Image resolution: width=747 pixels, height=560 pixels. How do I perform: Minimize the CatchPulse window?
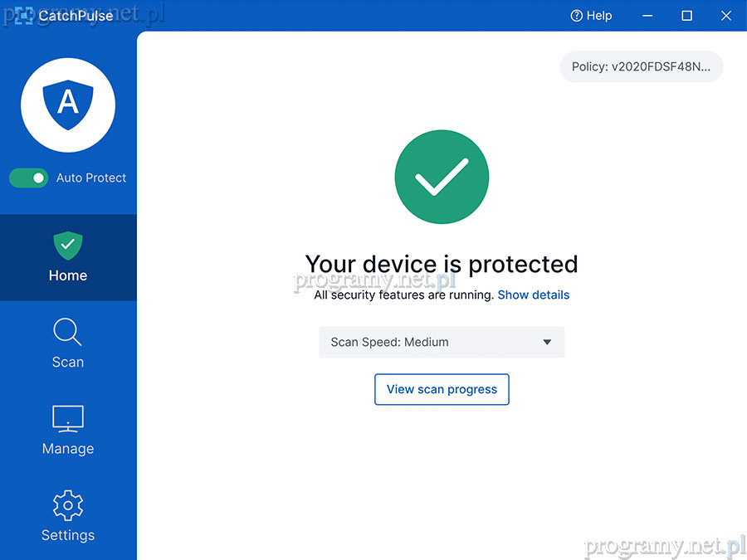(x=648, y=16)
